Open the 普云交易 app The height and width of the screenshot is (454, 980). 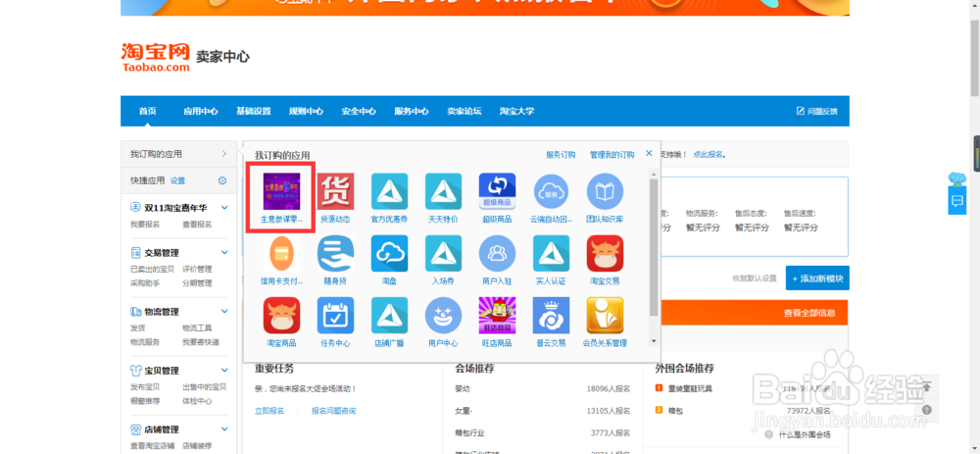coord(551,315)
